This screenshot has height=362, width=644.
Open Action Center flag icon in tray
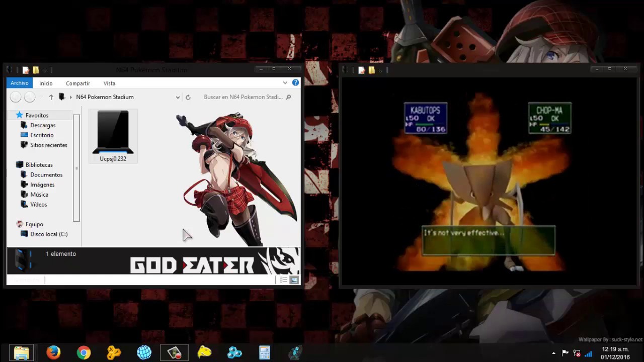565,353
